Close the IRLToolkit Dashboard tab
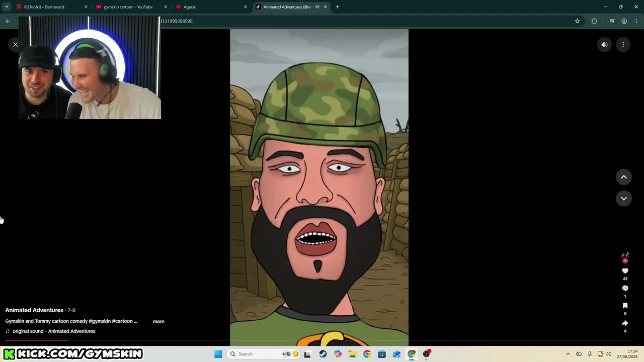 (86, 7)
